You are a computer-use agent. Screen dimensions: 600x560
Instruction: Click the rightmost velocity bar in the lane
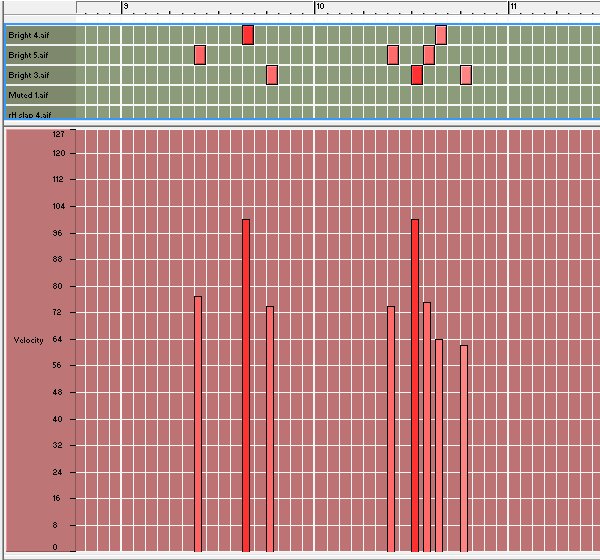coord(464,448)
